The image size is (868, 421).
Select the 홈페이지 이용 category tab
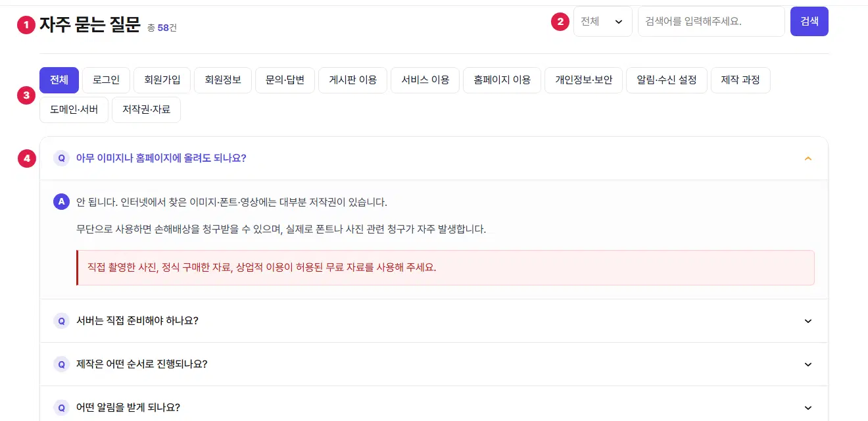[x=502, y=80]
